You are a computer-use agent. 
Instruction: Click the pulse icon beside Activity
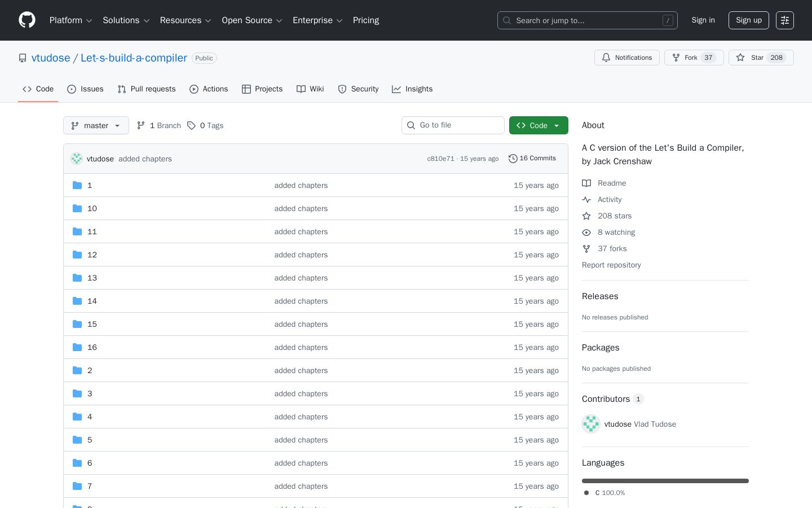click(586, 199)
